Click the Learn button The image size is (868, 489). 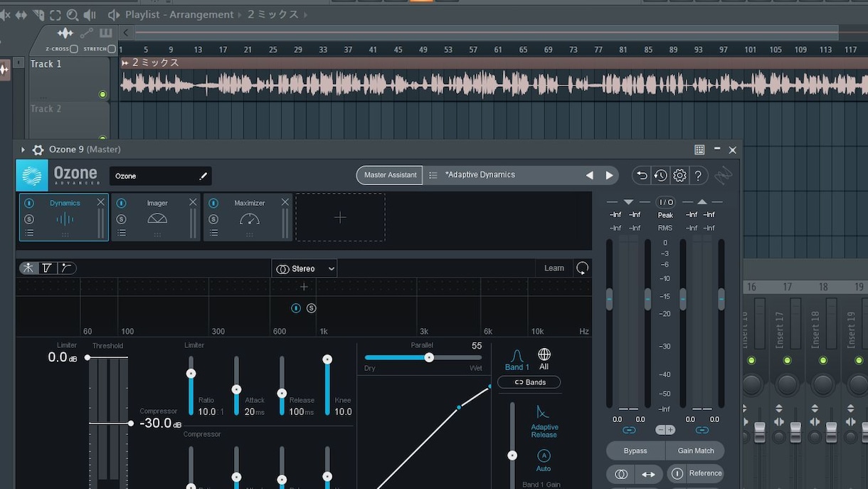coord(554,268)
